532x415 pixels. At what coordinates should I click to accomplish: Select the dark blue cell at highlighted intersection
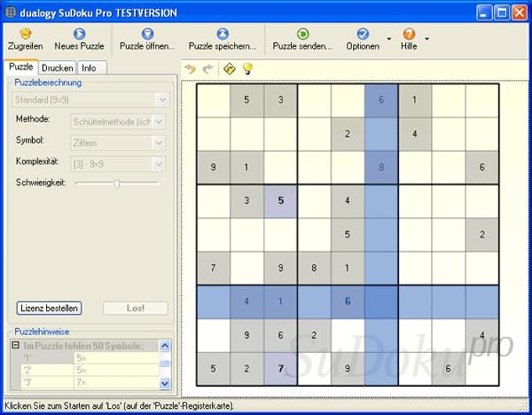tap(381, 301)
